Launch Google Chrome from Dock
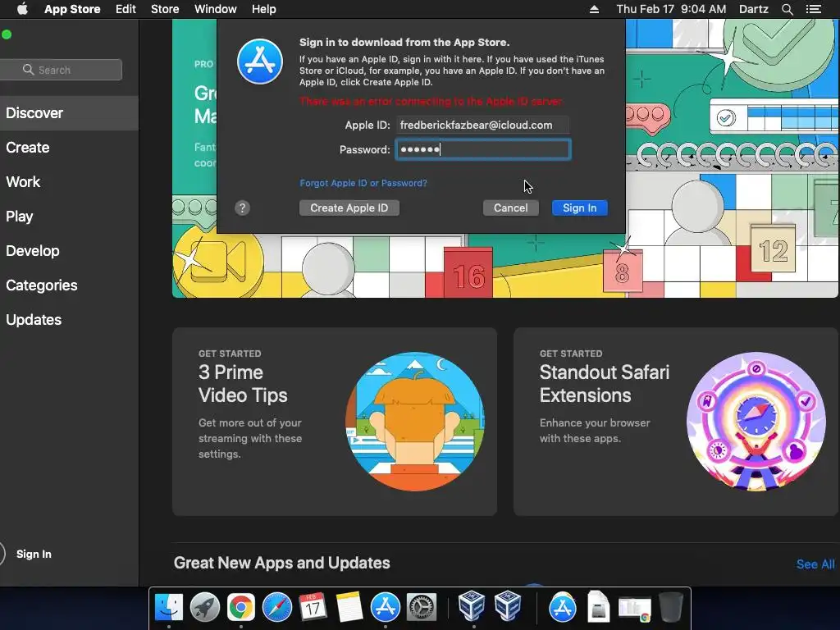The image size is (840, 630). pos(240,608)
